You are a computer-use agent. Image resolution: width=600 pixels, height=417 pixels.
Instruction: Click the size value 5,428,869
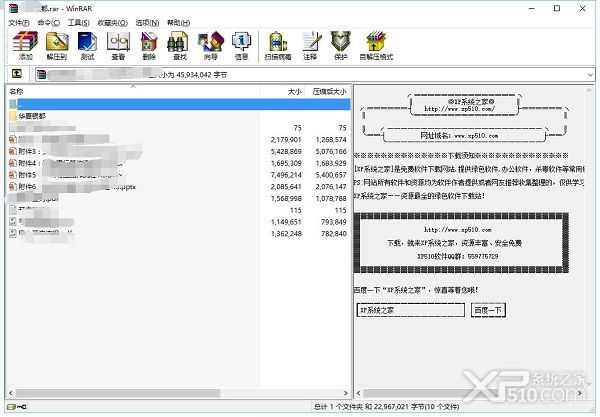[286, 151]
